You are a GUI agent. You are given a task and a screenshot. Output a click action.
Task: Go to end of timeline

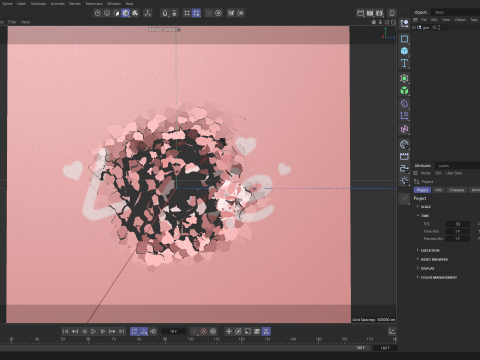(x=122, y=331)
